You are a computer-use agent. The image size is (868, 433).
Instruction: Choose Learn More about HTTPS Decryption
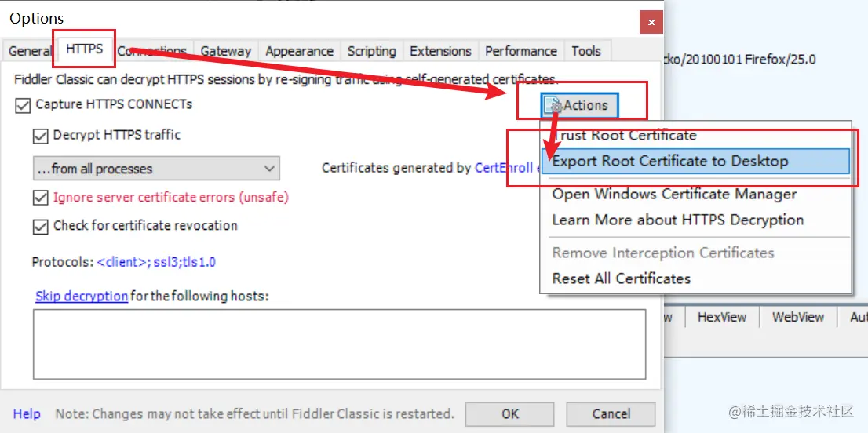point(695,220)
